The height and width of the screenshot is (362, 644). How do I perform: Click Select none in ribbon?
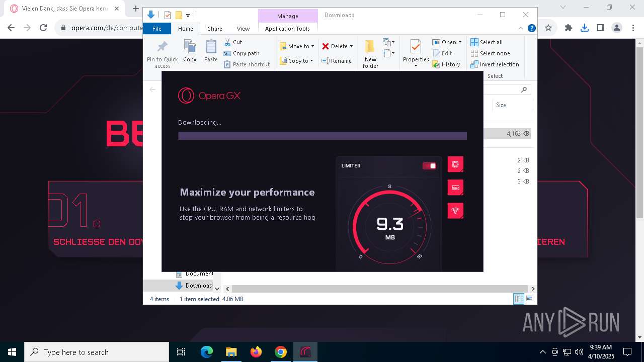pyautogui.click(x=490, y=53)
